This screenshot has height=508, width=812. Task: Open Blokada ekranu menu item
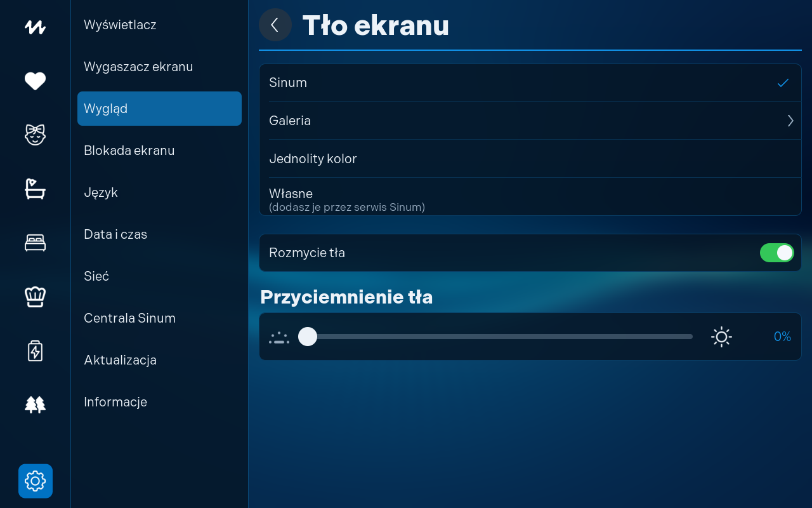pos(159,150)
